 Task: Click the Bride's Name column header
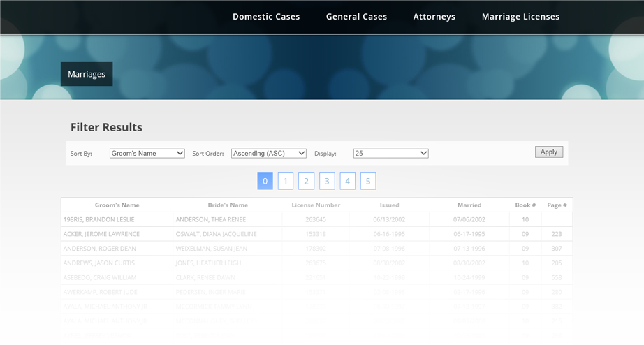coord(228,205)
